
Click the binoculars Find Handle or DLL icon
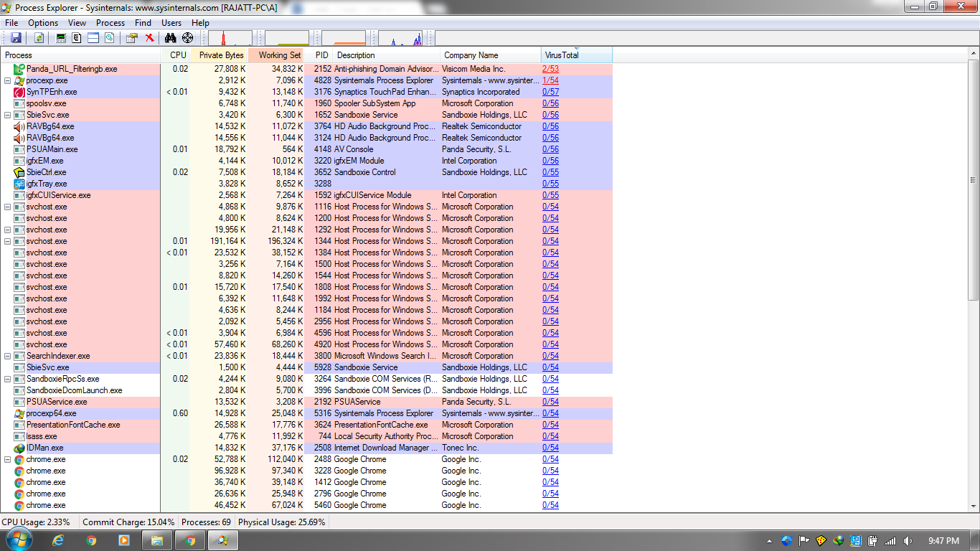171,38
